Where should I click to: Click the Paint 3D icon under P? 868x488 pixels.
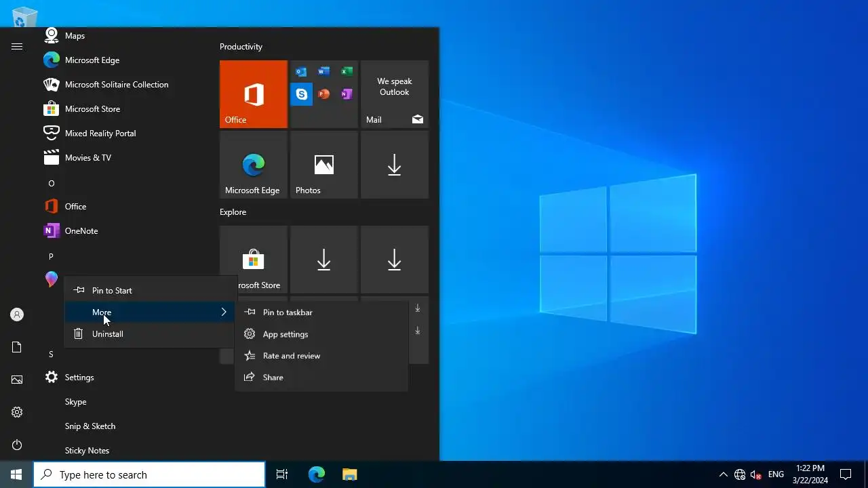(x=52, y=279)
